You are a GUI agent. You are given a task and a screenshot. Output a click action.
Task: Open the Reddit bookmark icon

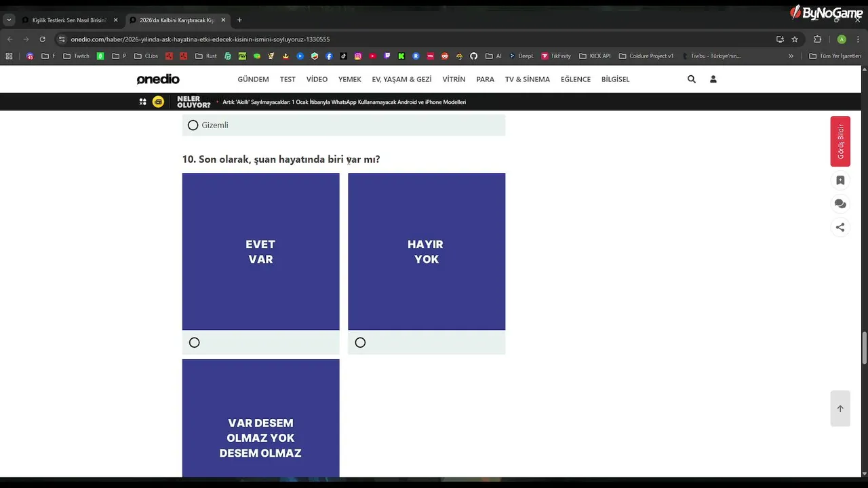[x=445, y=56]
